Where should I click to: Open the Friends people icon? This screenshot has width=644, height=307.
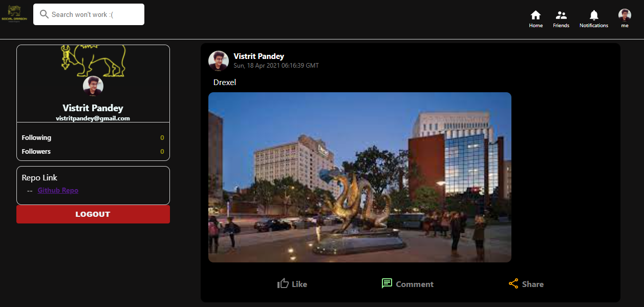[561, 15]
